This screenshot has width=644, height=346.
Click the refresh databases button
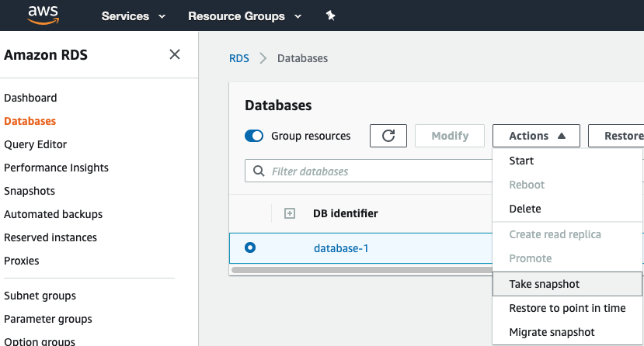coord(388,136)
